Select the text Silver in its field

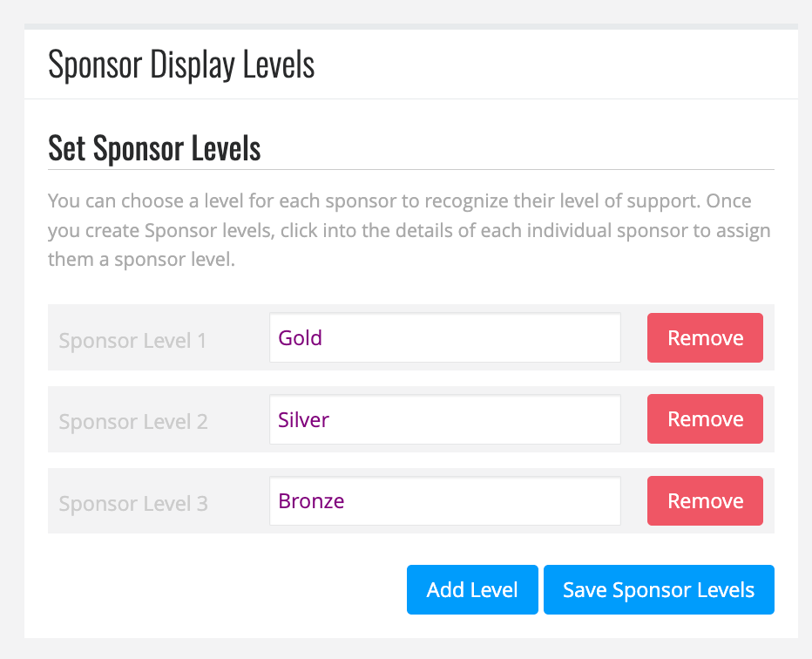coord(303,419)
